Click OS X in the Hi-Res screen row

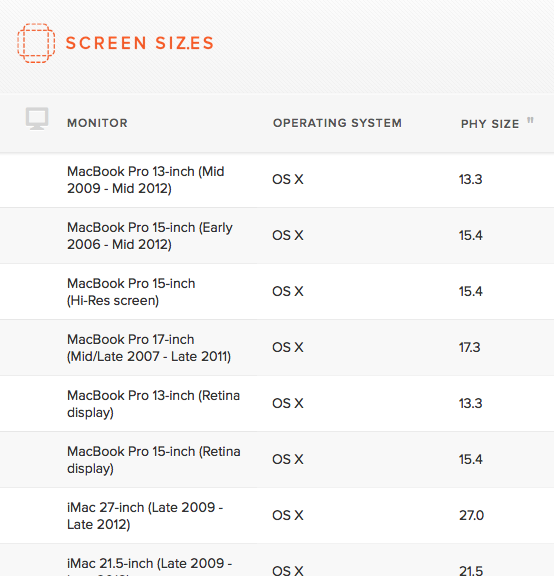pos(288,292)
